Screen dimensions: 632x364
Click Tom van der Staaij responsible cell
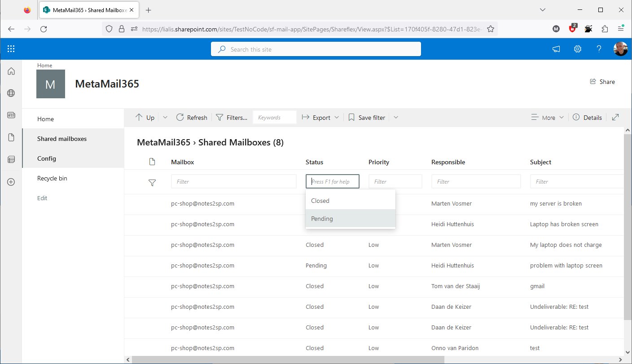tap(456, 286)
